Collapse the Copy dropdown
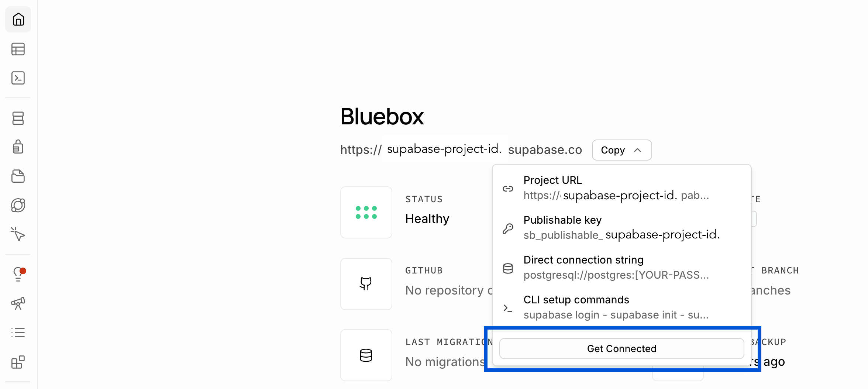868x389 pixels. tap(622, 150)
